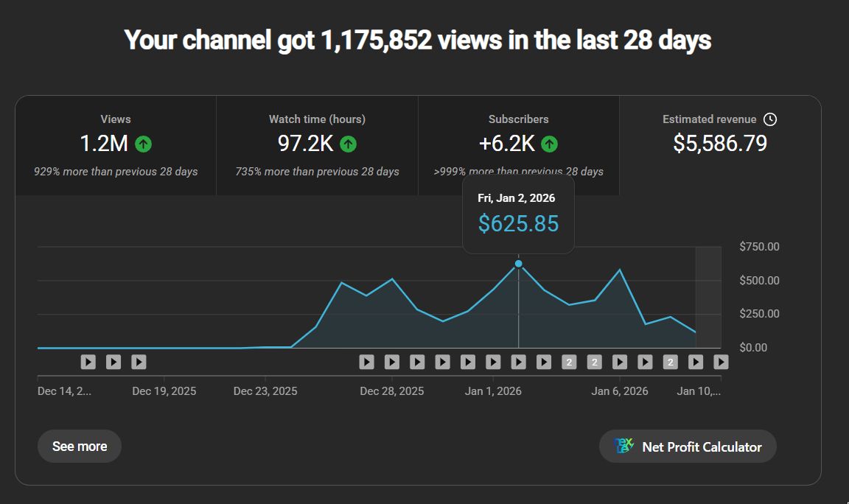Click the green arrow beside Watch time metric
Viewport: 849px width, 504px height.
(346, 144)
